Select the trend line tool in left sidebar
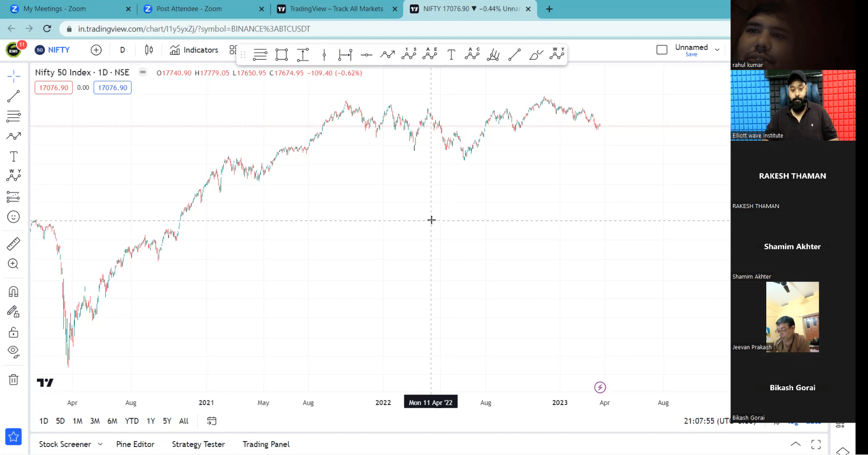The image size is (868, 455). click(x=13, y=96)
